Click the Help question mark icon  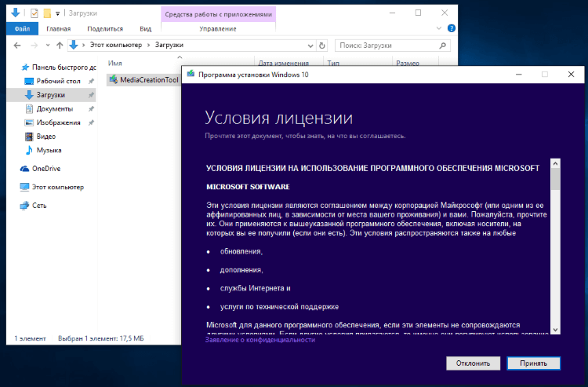point(452,28)
